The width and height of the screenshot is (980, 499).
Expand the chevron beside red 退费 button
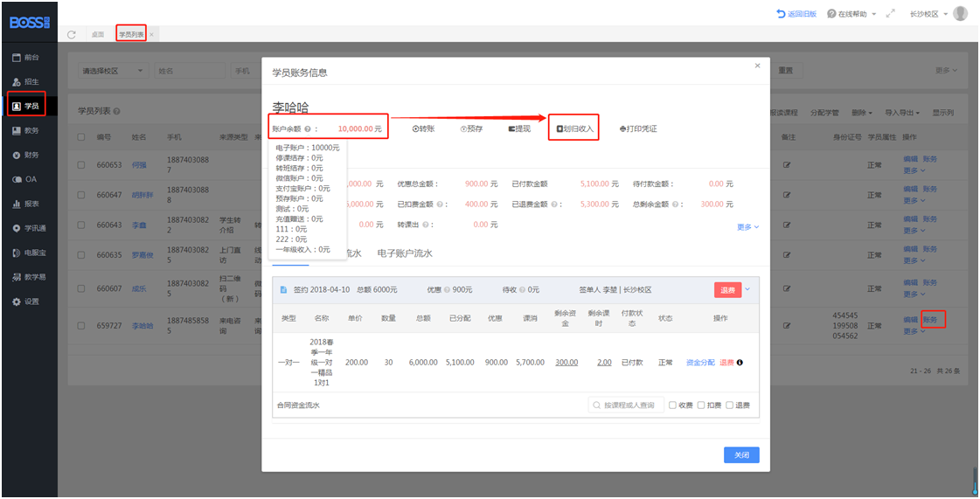(747, 289)
